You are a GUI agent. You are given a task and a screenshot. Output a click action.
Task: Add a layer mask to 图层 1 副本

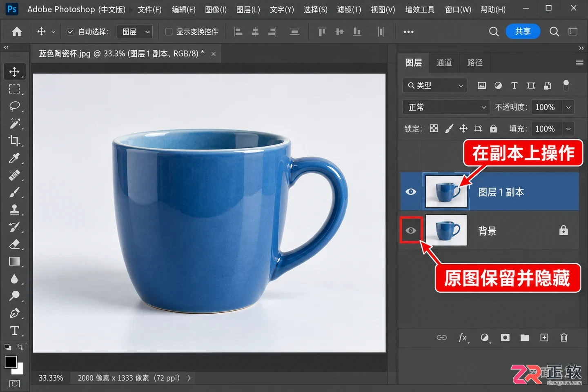[505, 338]
